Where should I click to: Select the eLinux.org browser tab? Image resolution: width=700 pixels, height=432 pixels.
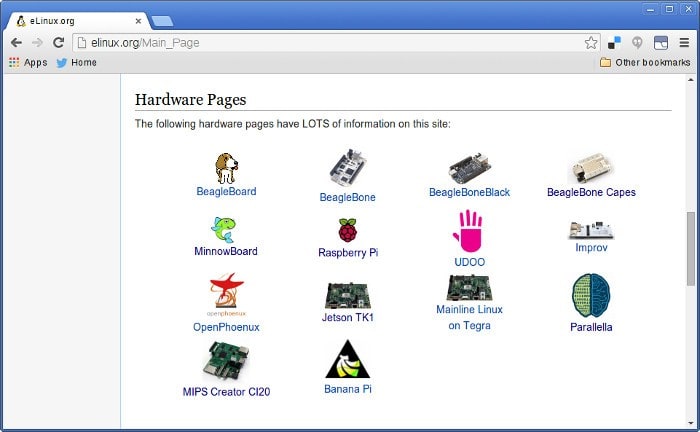tap(78, 21)
